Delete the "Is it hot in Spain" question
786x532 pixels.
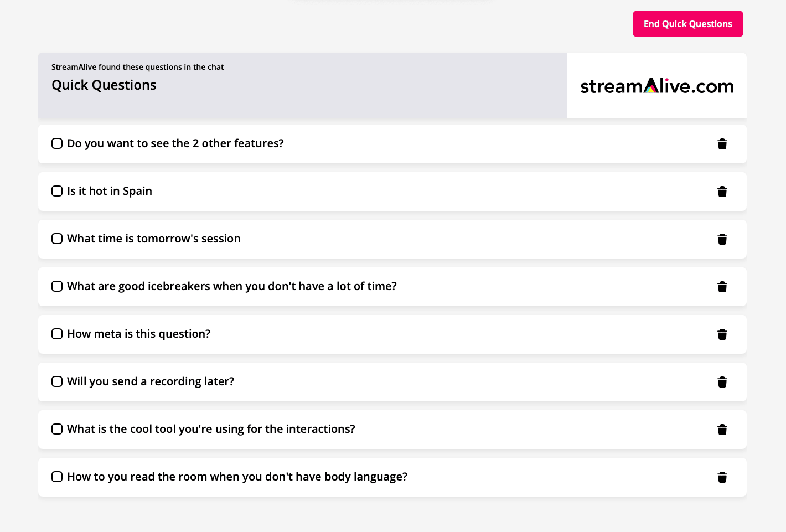coord(722,192)
